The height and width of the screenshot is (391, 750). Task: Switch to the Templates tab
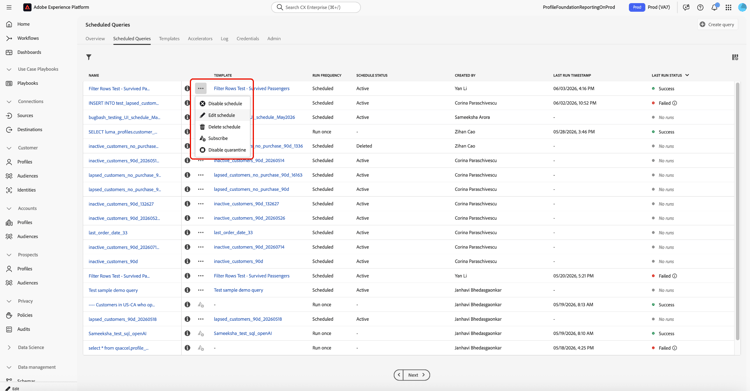(x=169, y=39)
